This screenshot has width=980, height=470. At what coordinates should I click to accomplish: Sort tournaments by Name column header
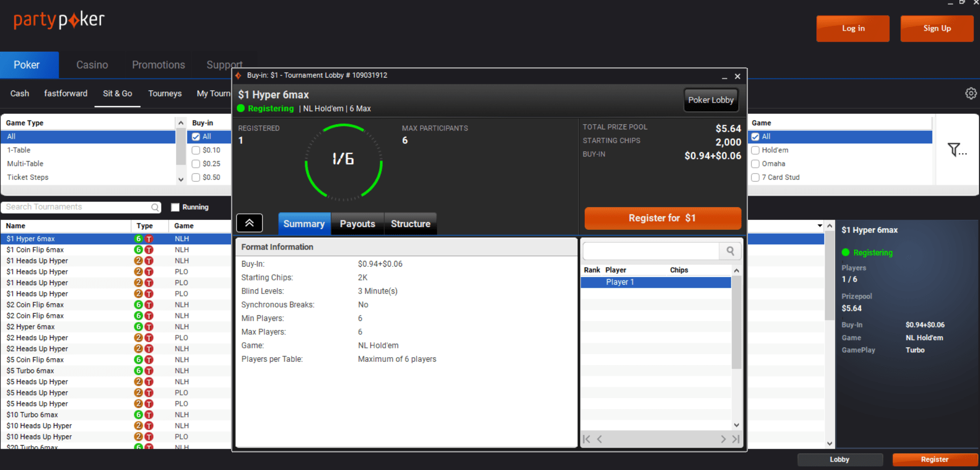[x=66, y=226]
